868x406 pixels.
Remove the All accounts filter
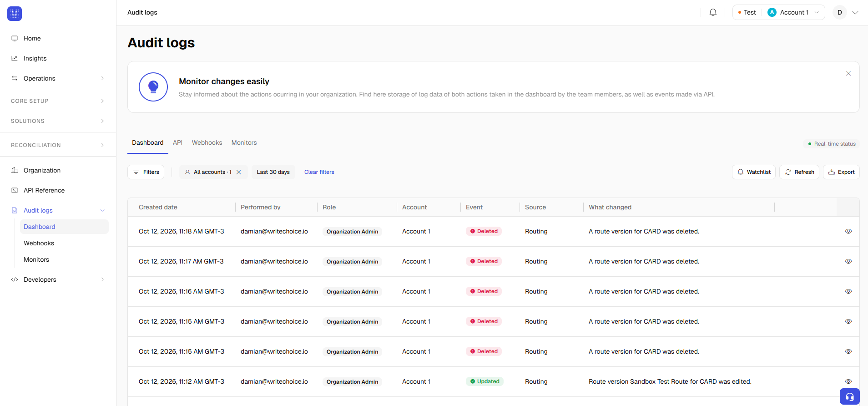[x=238, y=172]
